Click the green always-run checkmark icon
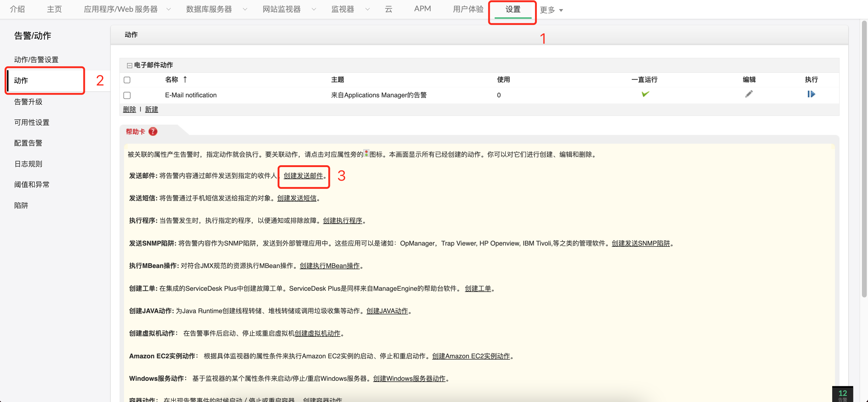Image resolution: width=868 pixels, height=402 pixels. (x=645, y=94)
